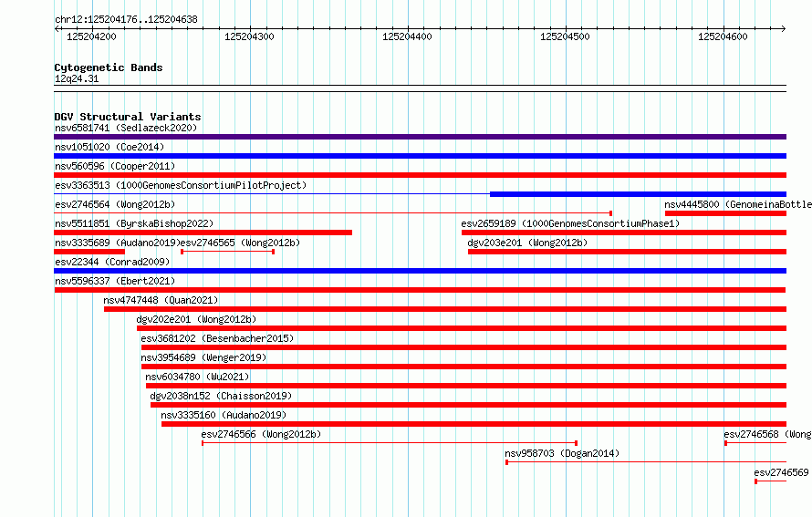Click esv3363513 1000GenomesConsortiumPilotProject label

pyautogui.click(x=181, y=185)
